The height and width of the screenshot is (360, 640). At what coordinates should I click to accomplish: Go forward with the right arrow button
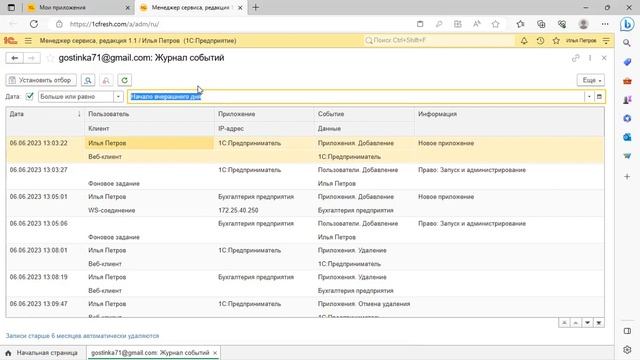(x=31, y=58)
